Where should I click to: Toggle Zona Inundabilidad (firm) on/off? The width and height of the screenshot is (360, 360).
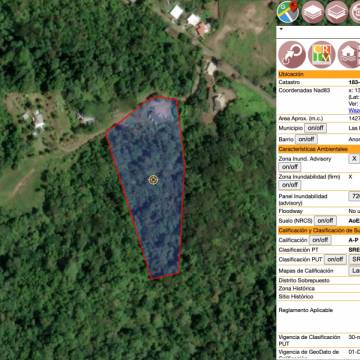tap(290, 185)
